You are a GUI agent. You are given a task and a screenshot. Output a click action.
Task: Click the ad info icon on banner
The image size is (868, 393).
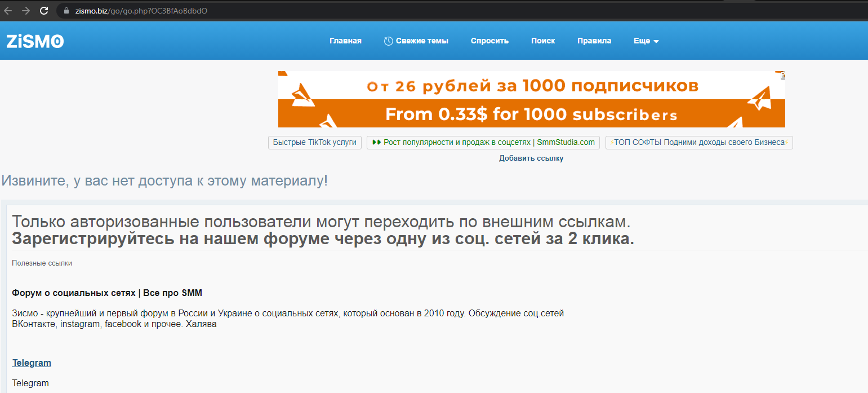click(x=782, y=74)
